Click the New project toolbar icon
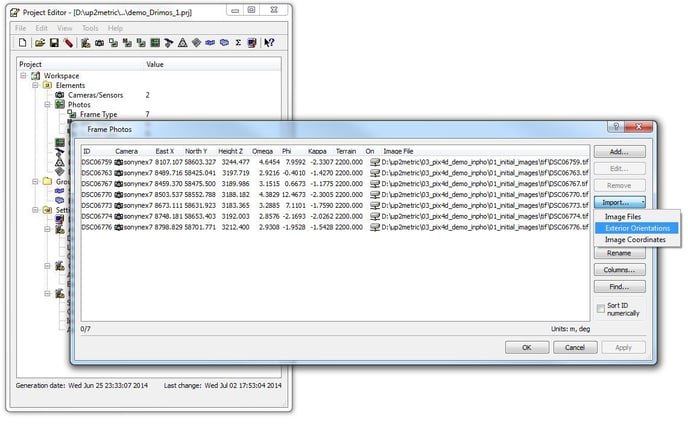This screenshot has height=427, width=688. click(x=22, y=44)
